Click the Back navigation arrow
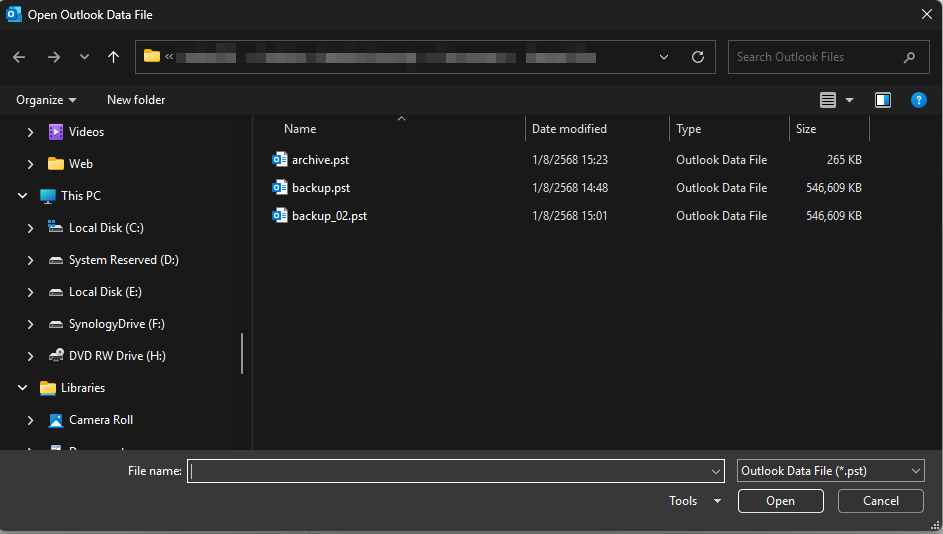943x534 pixels. coord(19,57)
